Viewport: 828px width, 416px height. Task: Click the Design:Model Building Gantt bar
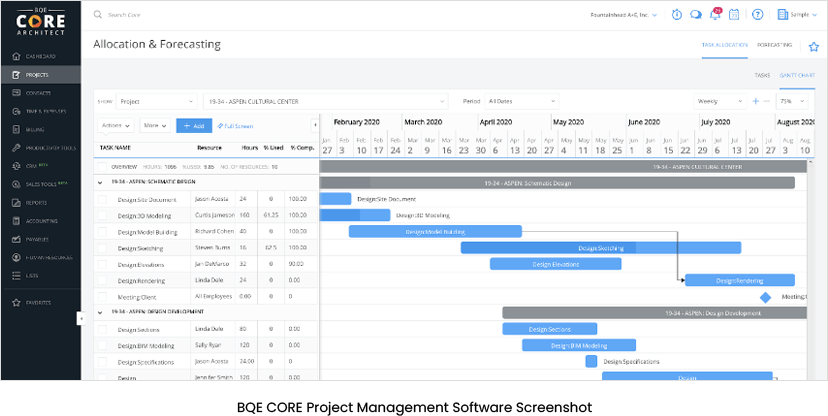coord(435,232)
